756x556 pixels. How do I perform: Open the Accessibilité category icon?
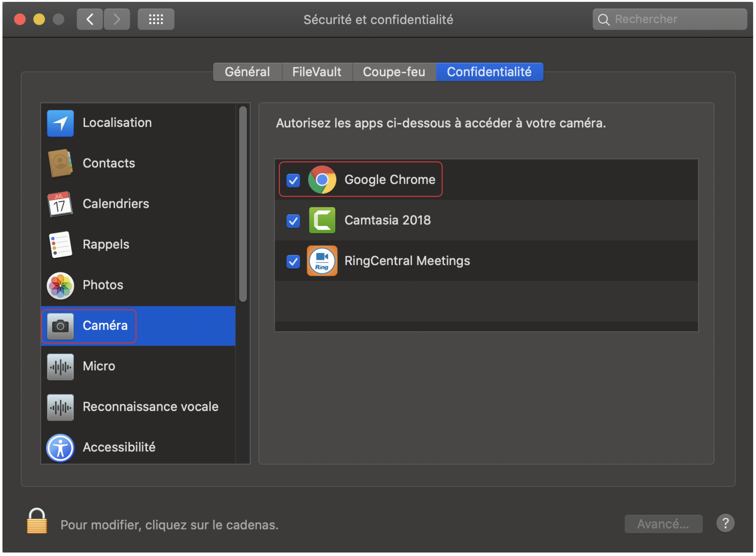60,448
